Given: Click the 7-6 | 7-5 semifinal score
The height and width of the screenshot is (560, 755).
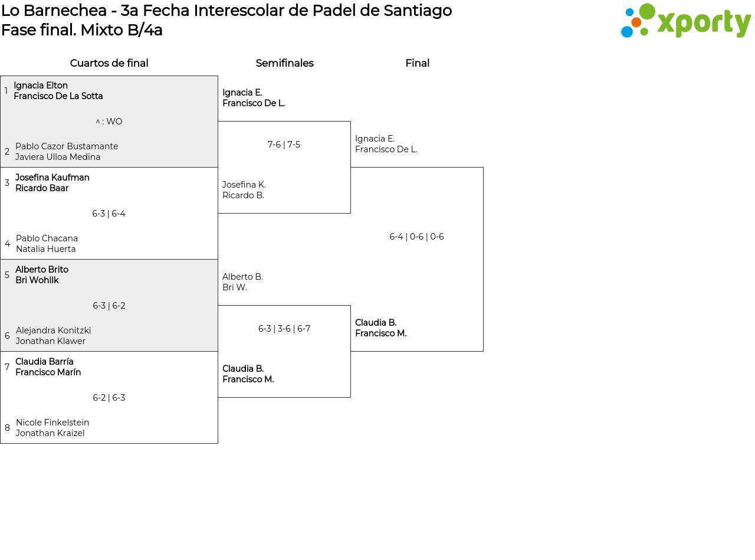Looking at the screenshot, I should 284,145.
